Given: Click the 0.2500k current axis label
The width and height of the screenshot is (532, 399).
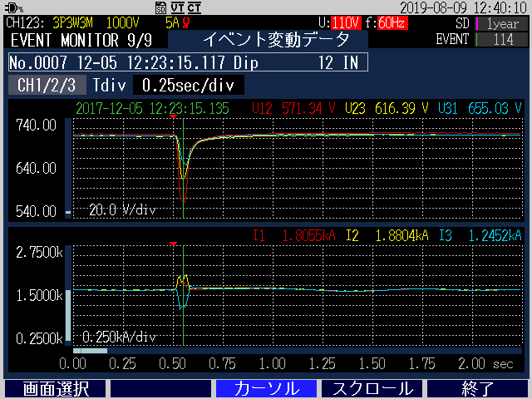Looking at the screenshot, I should (x=39, y=338).
